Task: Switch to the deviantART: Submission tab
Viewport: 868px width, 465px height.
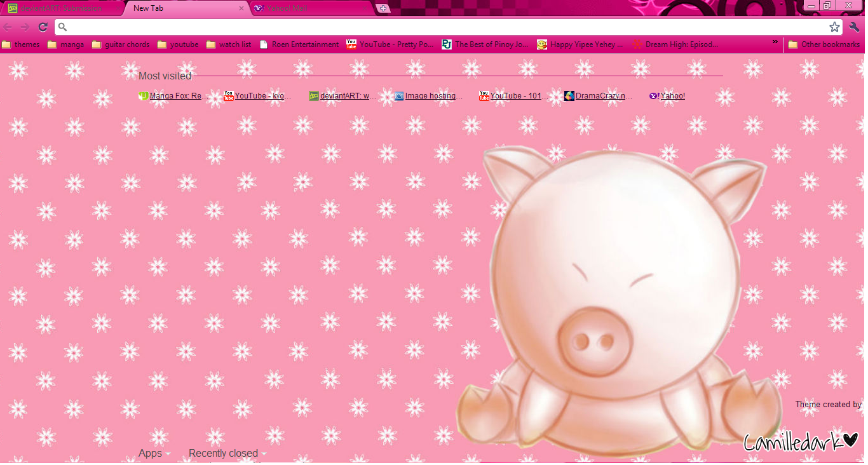Action: click(x=61, y=8)
